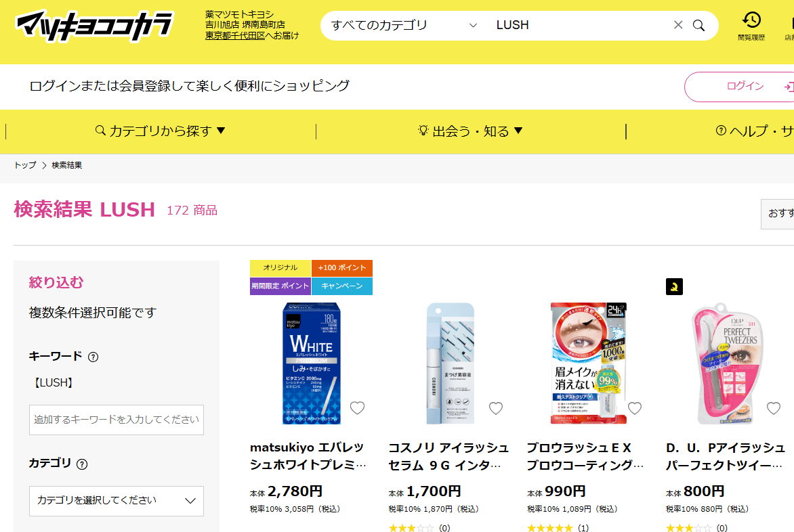This screenshot has height=532, width=794.
Task: Click the キャンペーン badge
Action: (342, 286)
